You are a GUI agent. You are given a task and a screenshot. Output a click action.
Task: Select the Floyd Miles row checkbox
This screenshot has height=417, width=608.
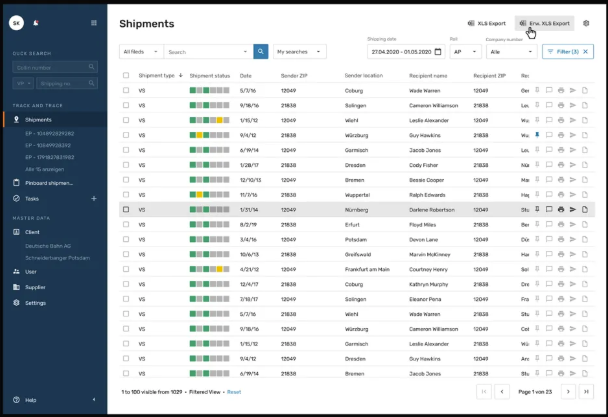126,224
